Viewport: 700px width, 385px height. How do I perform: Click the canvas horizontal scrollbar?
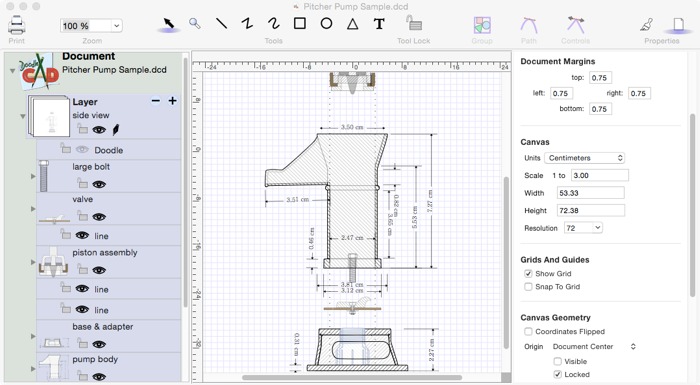(352, 378)
